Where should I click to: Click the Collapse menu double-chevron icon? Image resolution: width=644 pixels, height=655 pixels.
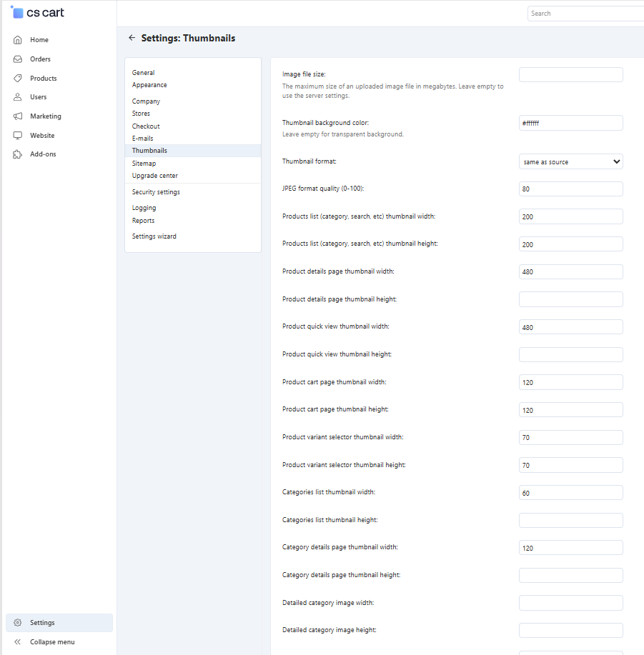point(18,641)
